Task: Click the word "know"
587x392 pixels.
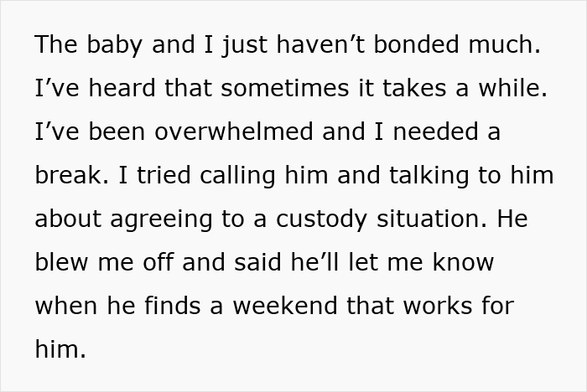Action: (465, 262)
